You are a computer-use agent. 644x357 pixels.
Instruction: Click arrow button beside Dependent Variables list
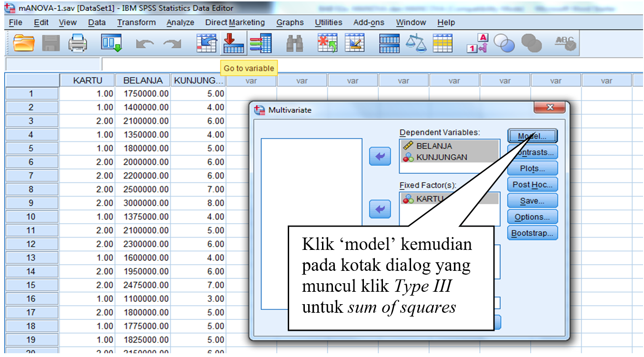(x=380, y=157)
